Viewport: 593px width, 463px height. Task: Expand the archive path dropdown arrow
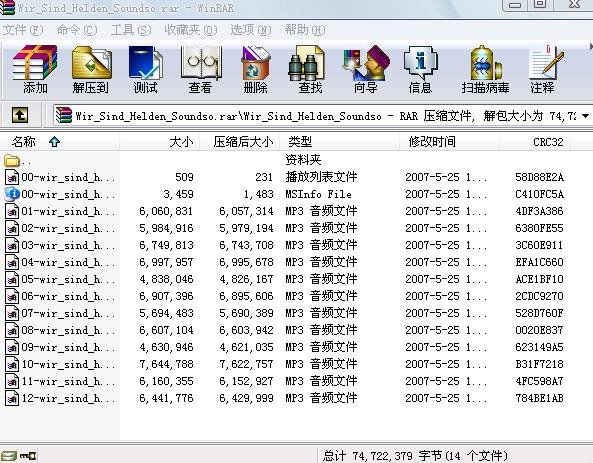(585, 116)
